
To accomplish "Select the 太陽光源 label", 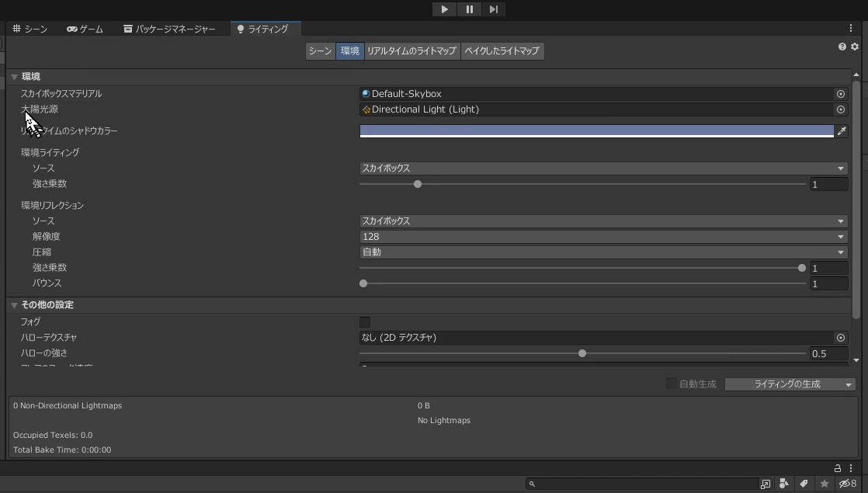I will pyautogui.click(x=40, y=109).
